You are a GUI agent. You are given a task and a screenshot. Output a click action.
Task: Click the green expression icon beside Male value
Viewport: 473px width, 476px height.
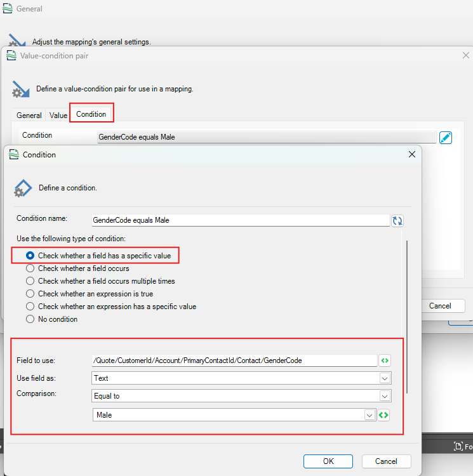(383, 415)
